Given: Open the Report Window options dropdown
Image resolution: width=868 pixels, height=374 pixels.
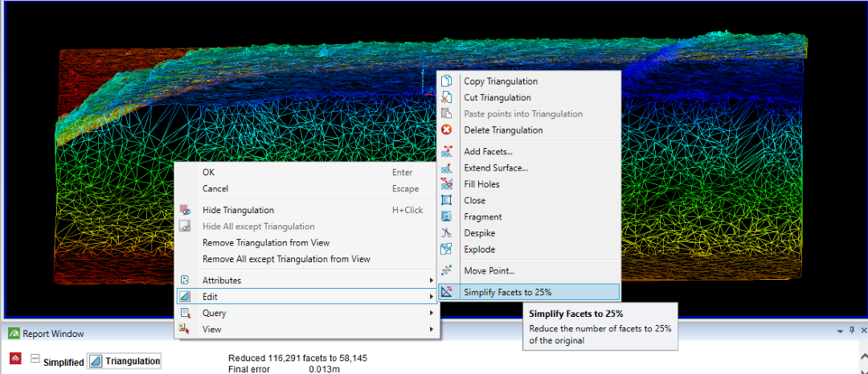Looking at the screenshot, I should click(x=841, y=331).
